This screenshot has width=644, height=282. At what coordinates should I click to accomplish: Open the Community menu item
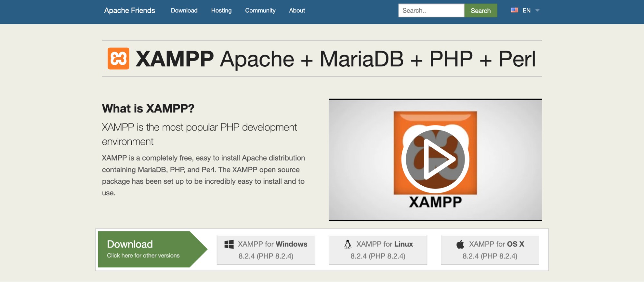point(260,10)
